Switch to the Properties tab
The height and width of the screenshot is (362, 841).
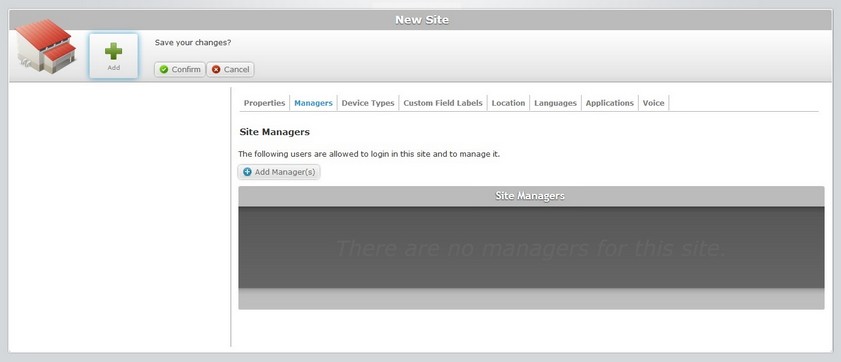pyautogui.click(x=264, y=103)
